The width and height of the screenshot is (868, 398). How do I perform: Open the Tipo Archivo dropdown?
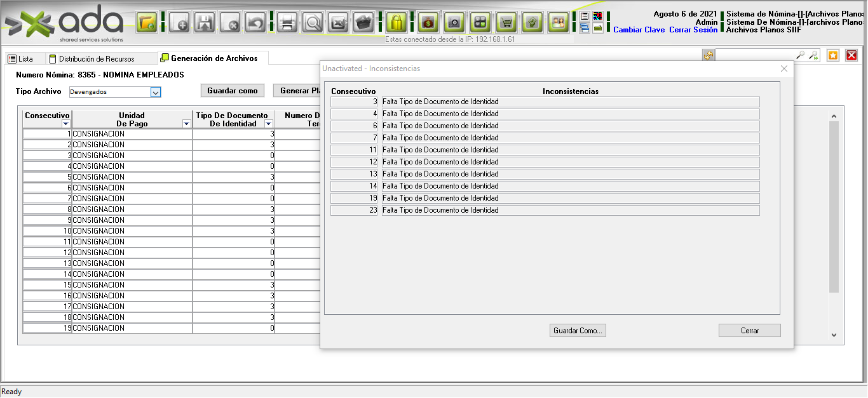(156, 92)
